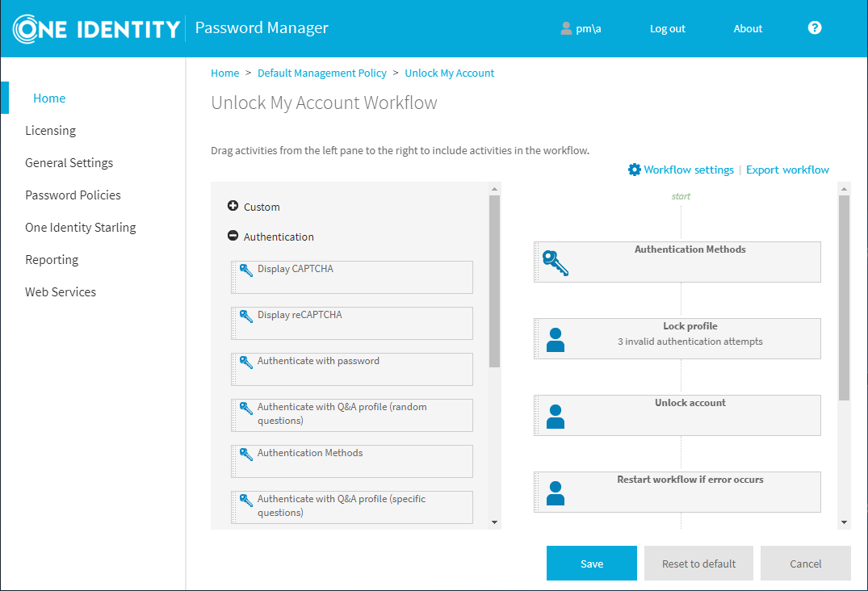Select Authenticate with Q&A profile (random questions)

click(352, 415)
